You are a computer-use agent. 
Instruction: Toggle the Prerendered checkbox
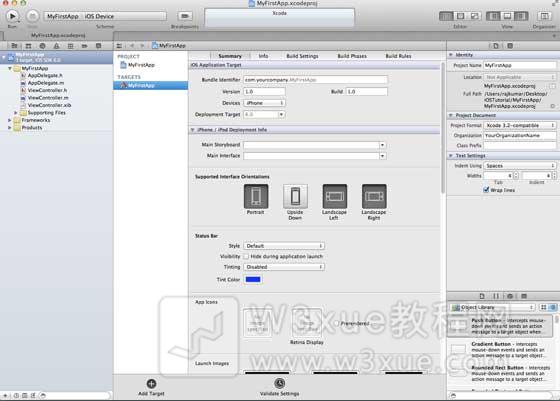tap(336, 323)
